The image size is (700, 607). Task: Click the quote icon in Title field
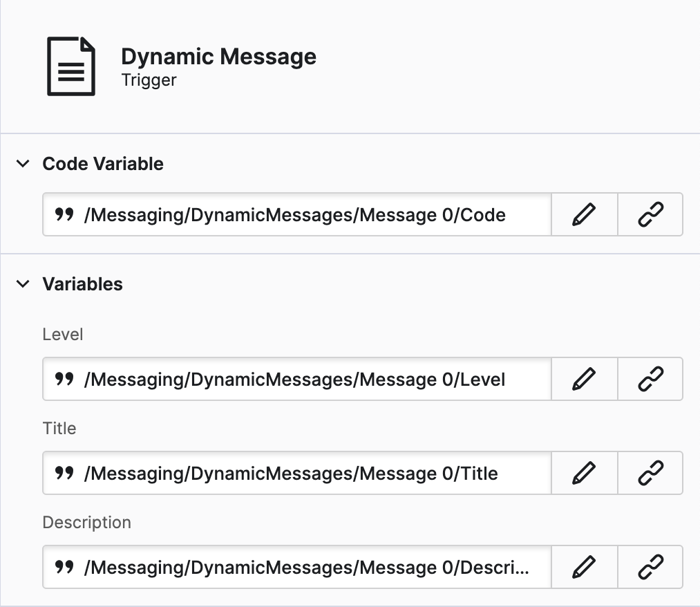pyautogui.click(x=64, y=474)
